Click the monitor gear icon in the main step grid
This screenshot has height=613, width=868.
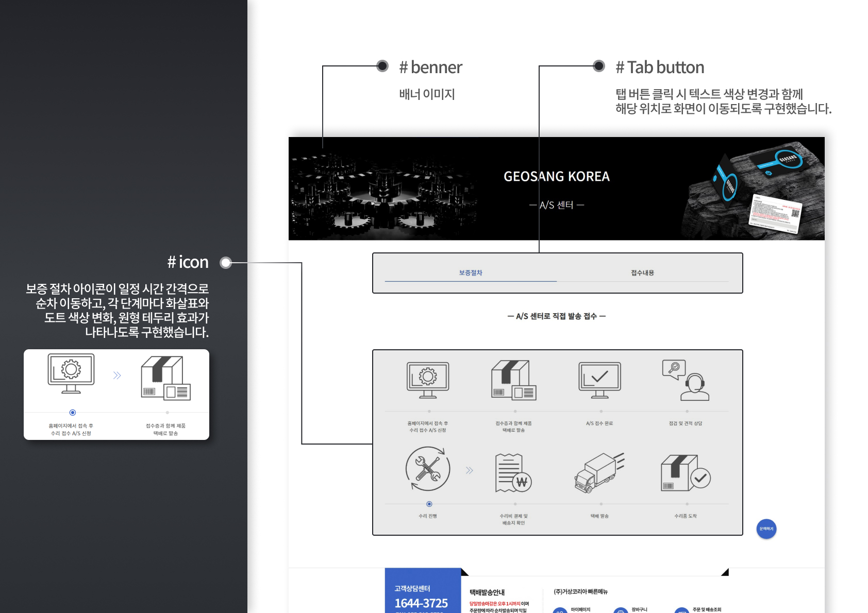(x=427, y=380)
